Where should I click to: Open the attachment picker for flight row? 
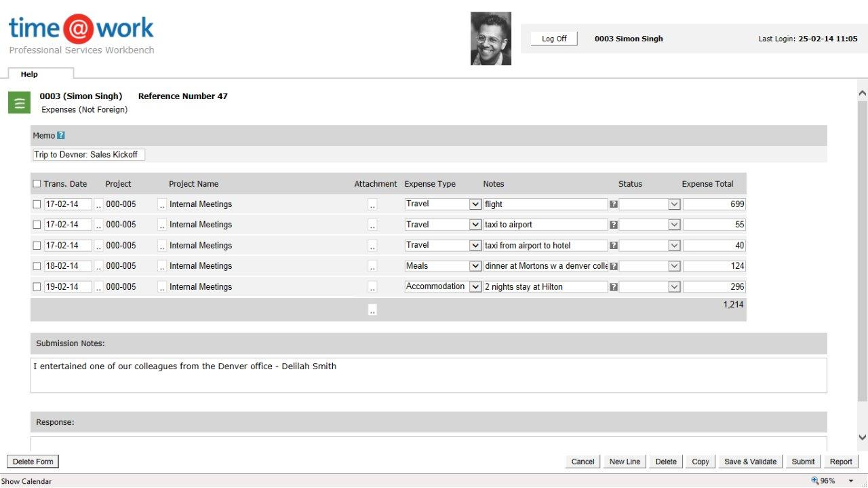[x=372, y=204]
